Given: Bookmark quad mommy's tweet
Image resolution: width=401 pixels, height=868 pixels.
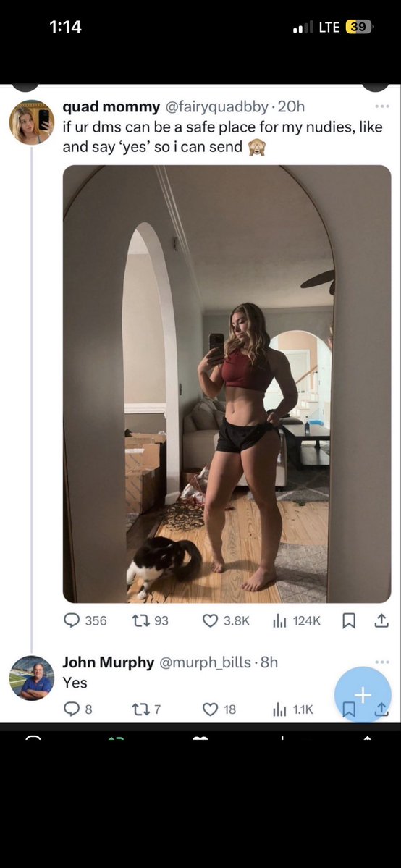Looking at the screenshot, I should [349, 621].
